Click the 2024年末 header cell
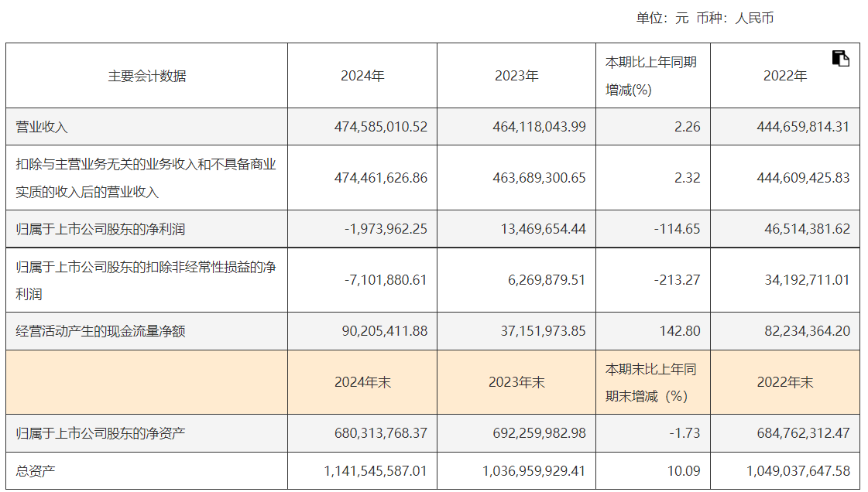Screen dimensions: 868x492 [362, 382]
